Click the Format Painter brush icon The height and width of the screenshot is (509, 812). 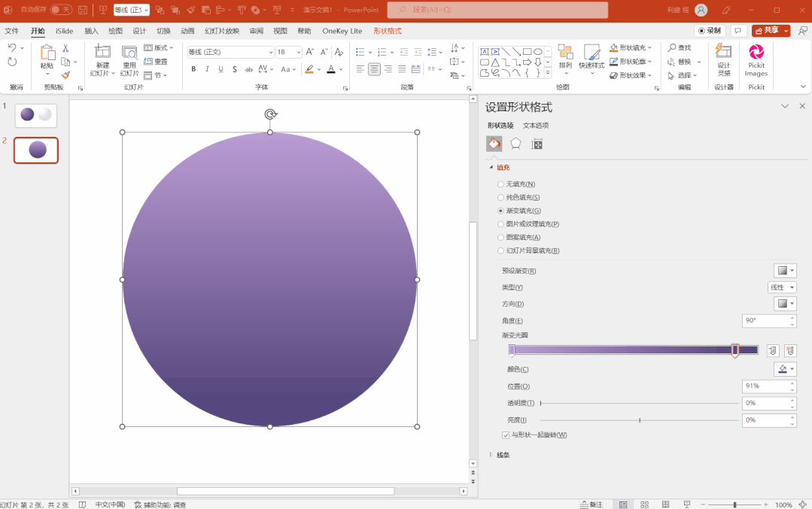click(65, 75)
